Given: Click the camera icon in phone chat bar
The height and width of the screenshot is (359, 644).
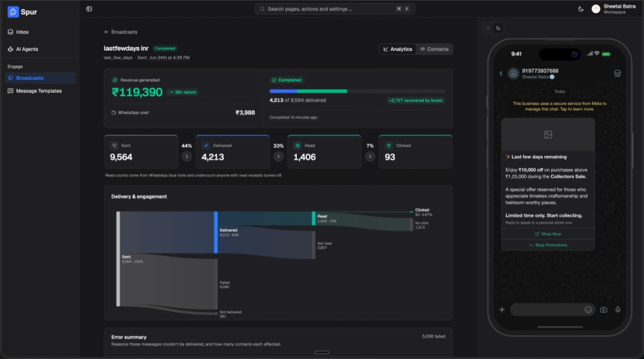Looking at the screenshot, I should point(604,310).
